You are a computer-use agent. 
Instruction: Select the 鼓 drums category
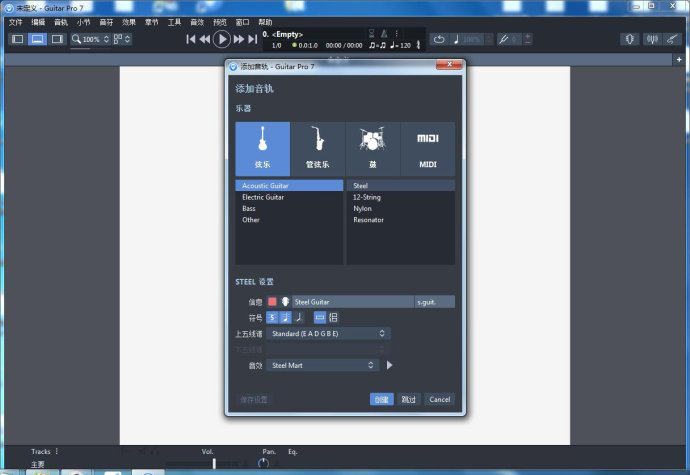(373, 149)
